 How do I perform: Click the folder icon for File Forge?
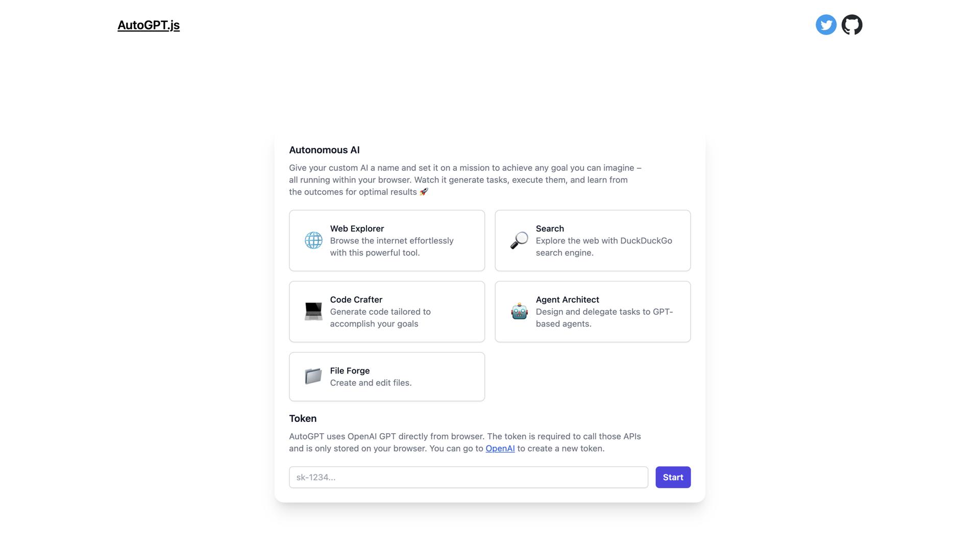pos(313,377)
